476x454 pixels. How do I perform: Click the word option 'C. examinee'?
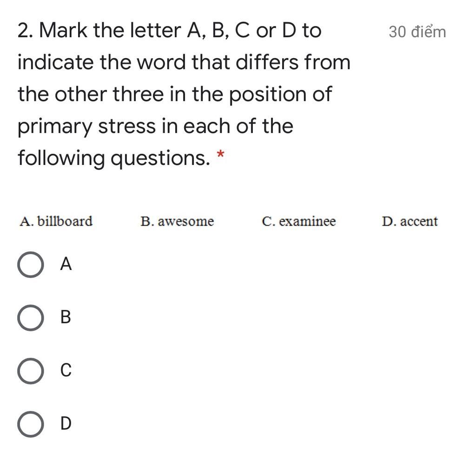tap(299, 221)
